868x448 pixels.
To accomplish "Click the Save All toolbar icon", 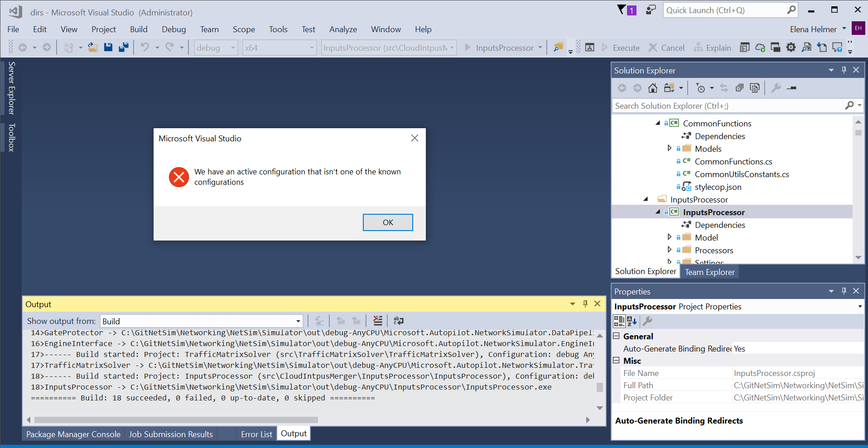I will click(124, 47).
